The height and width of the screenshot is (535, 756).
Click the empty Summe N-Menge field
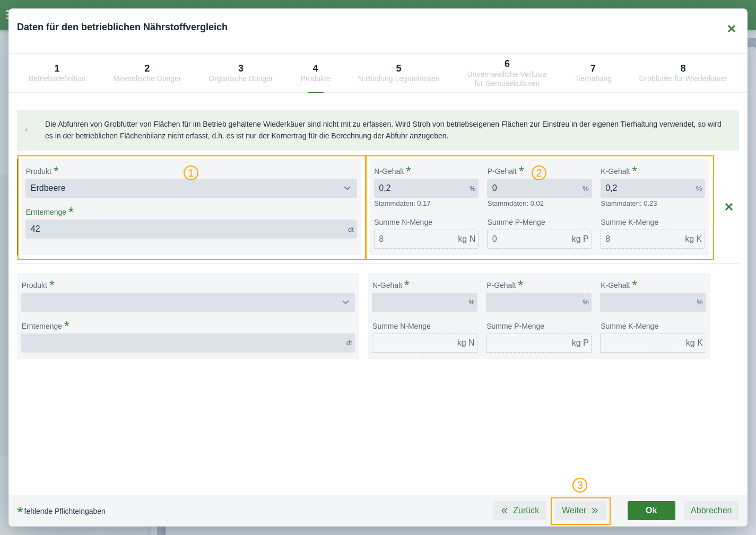[424, 343]
